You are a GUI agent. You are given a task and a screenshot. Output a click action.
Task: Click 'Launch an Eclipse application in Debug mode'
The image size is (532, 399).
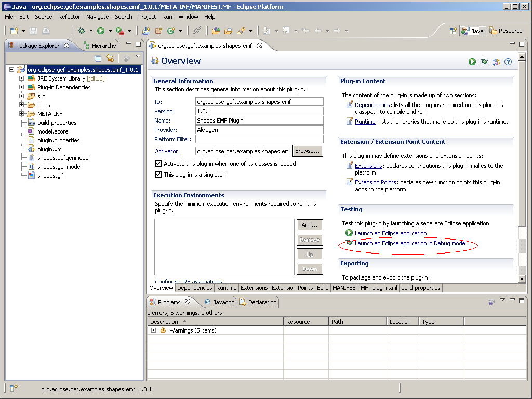409,243
